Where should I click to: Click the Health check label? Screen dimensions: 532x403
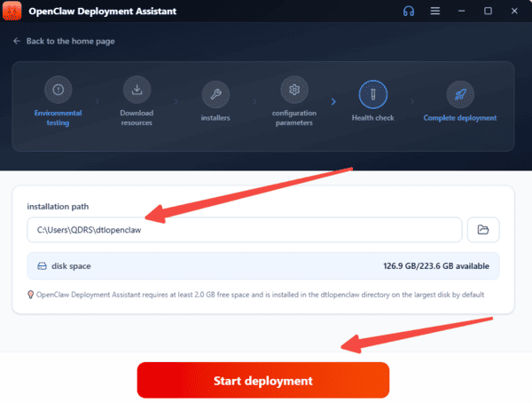(x=373, y=118)
